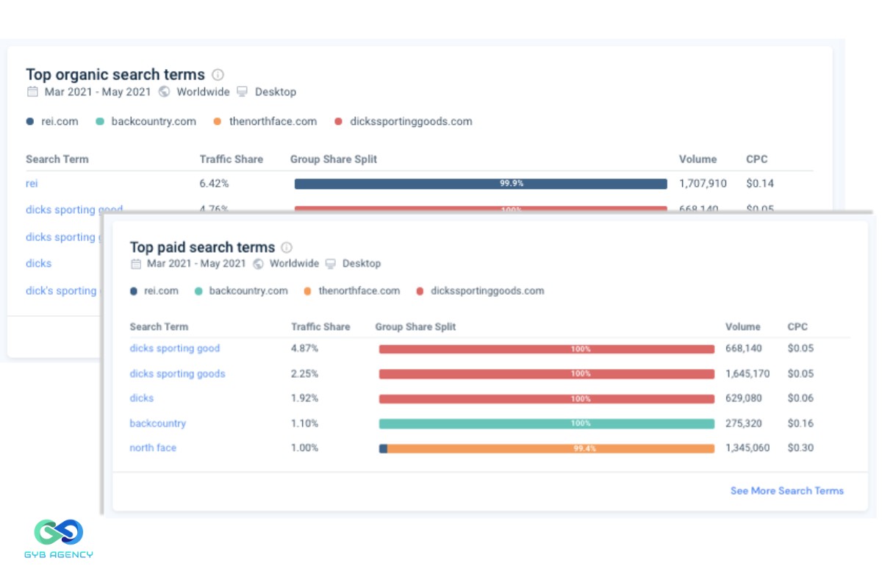Click info icon beside Top organic search terms
The image size is (882, 588).
point(218,74)
